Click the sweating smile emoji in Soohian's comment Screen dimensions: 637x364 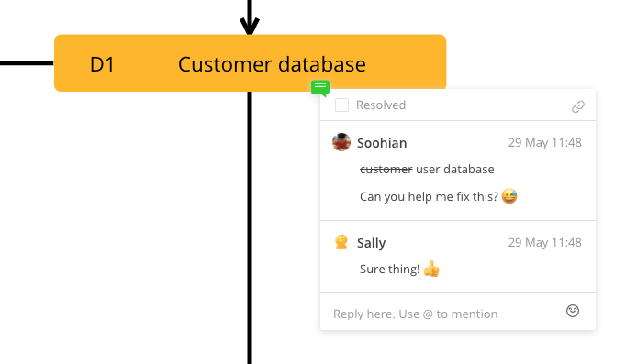tap(509, 196)
